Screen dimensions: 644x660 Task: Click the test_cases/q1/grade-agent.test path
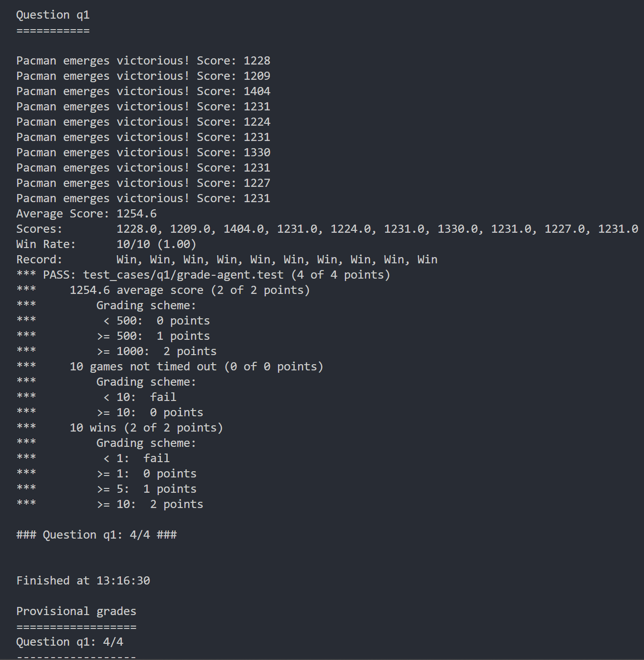(x=183, y=275)
